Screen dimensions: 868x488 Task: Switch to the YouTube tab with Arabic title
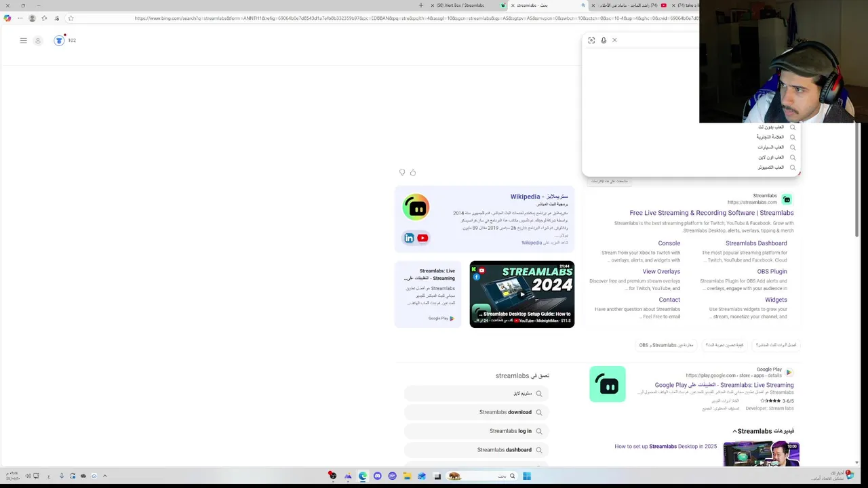(629, 5)
